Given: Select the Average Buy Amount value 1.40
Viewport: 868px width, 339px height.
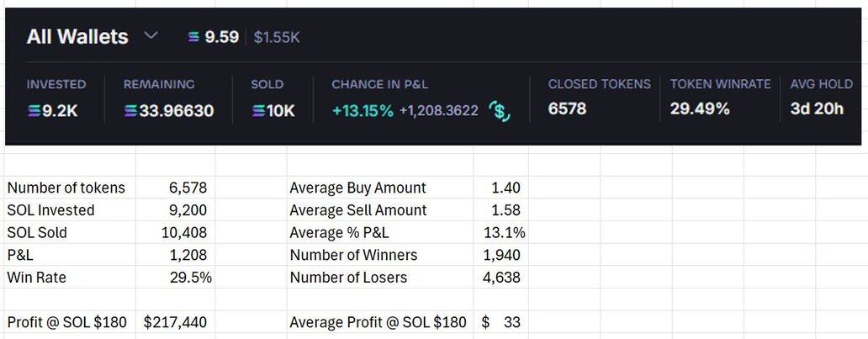Looking at the screenshot, I should click(505, 188).
